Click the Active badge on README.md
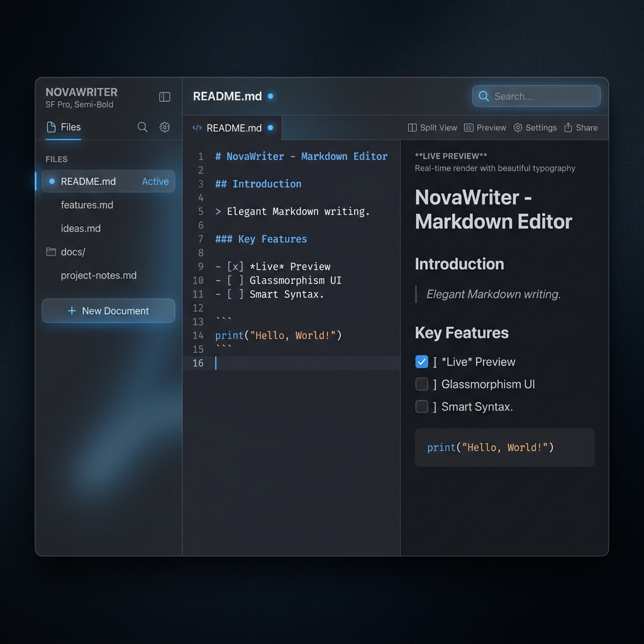 pos(155,181)
